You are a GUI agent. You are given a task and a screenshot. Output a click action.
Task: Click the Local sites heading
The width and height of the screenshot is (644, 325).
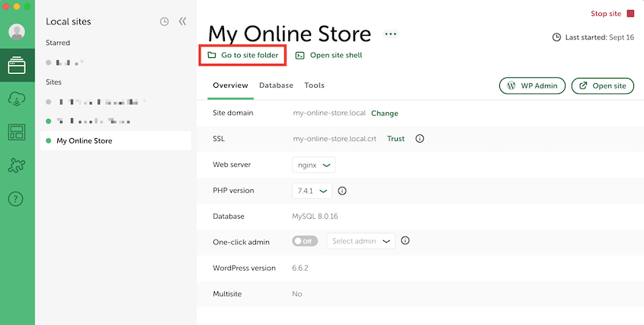point(69,22)
